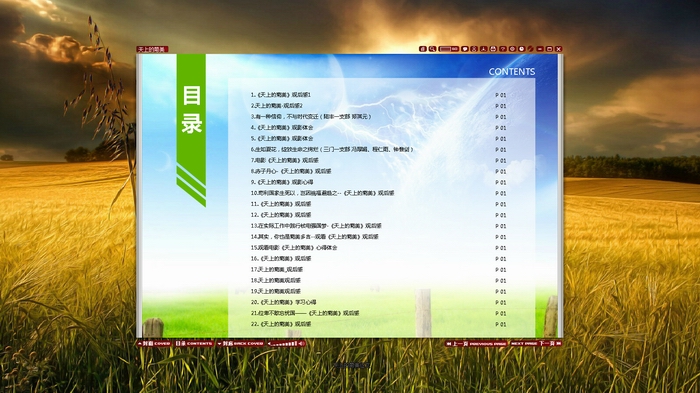This screenshot has width=700, height=393.
Task: Open contents entry 15 心得体会
Action: point(294,247)
